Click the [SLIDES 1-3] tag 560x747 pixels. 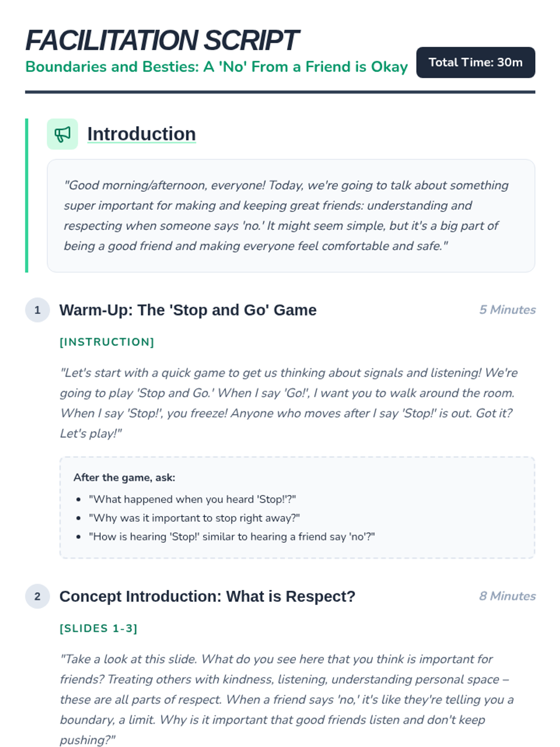tap(98, 628)
